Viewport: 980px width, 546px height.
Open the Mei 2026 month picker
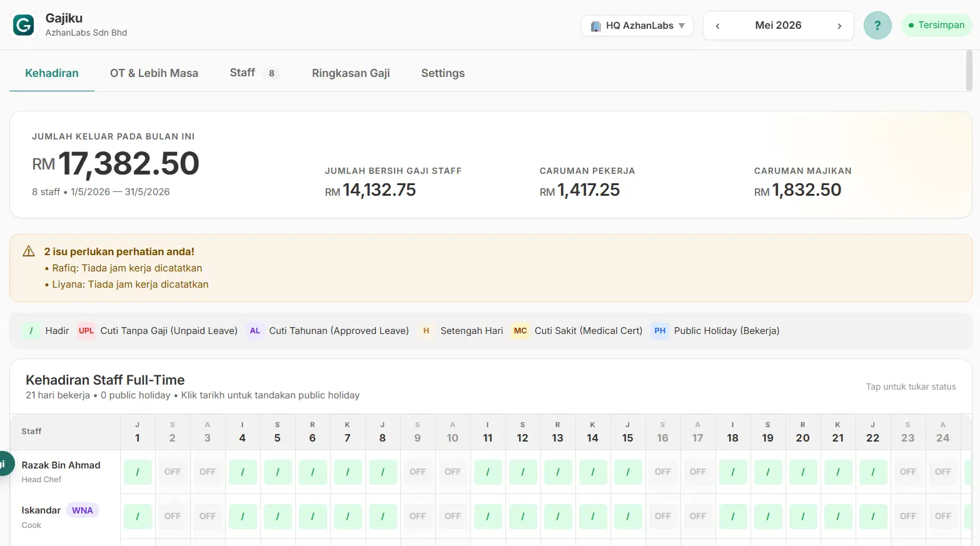coord(778,25)
